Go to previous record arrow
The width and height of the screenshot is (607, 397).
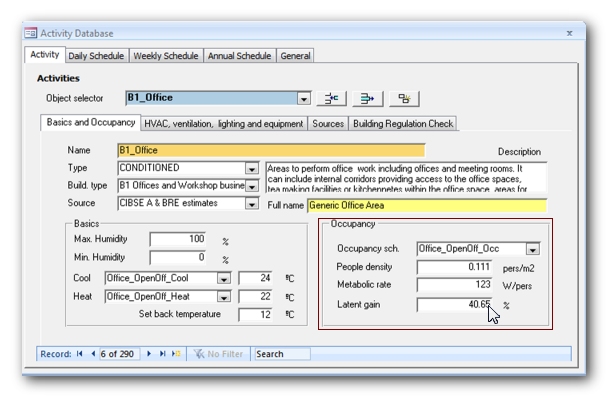[x=93, y=354]
